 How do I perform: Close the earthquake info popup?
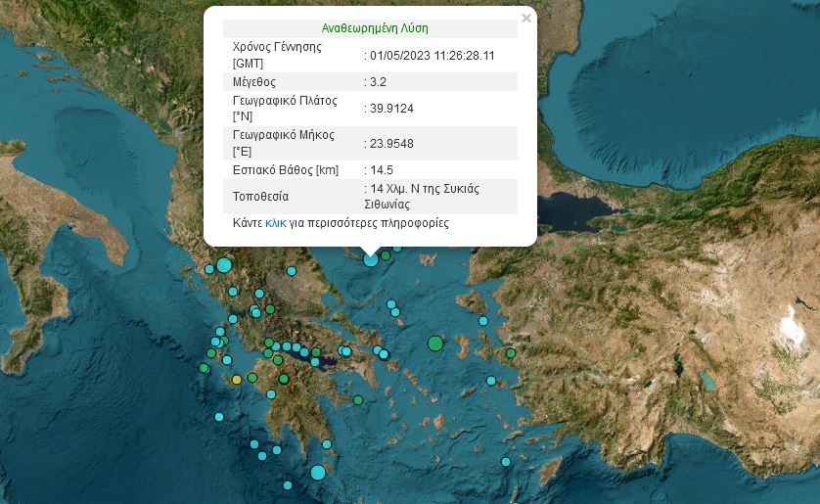526,19
